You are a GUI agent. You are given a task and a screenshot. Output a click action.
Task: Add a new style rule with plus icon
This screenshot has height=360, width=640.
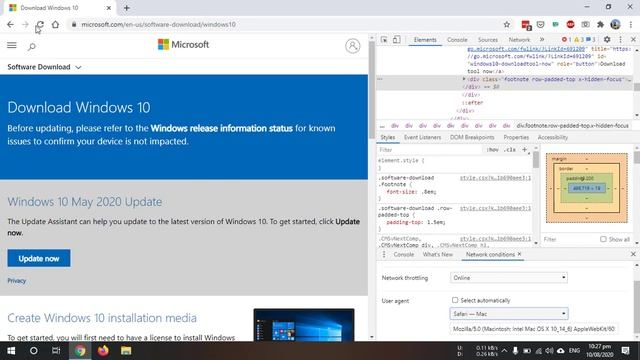pyautogui.click(x=525, y=150)
